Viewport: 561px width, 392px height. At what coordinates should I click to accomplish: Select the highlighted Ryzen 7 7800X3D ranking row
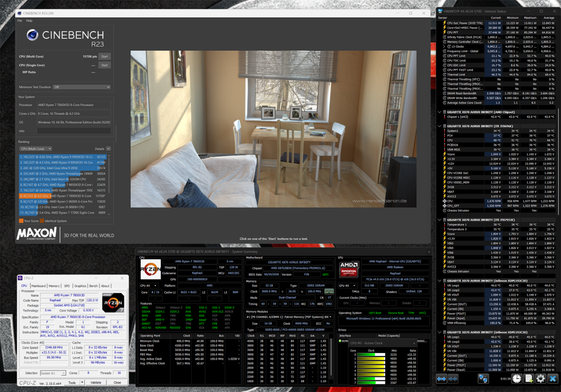tap(62, 196)
